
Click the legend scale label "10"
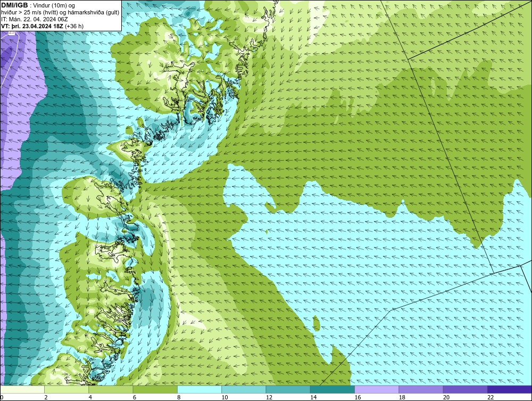(225, 398)
